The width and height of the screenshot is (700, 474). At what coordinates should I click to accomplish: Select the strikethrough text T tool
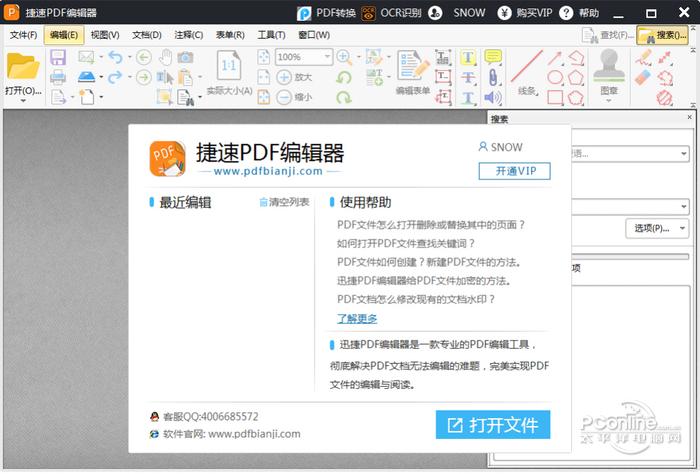(468, 78)
